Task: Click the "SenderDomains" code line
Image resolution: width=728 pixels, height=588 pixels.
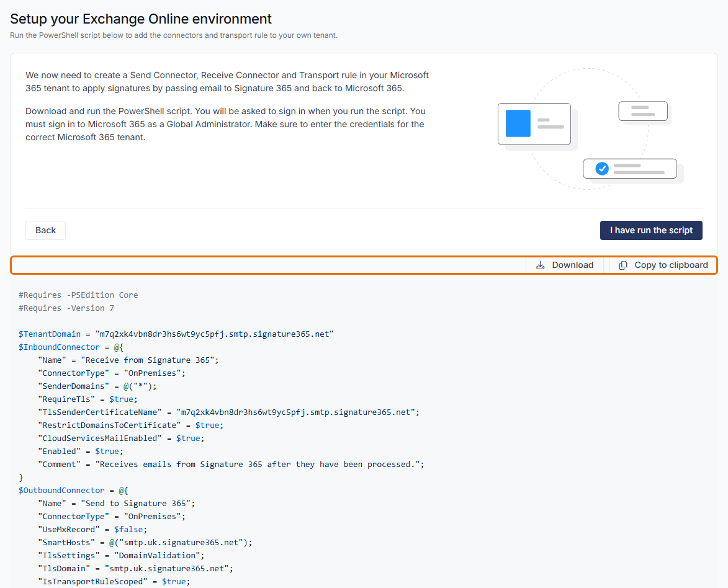Action: pyautogui.click(x=97, y=386)
